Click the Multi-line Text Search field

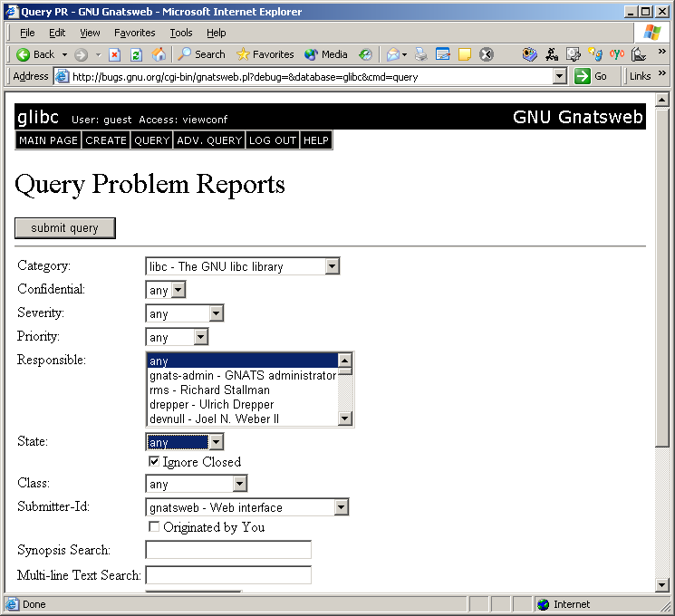click(x=228, y=575)
